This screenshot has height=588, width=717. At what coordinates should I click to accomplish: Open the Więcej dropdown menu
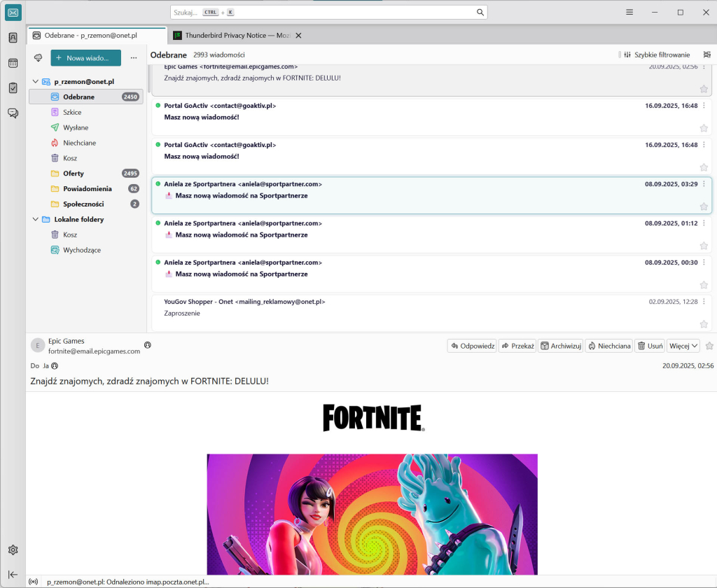point(683,346)
